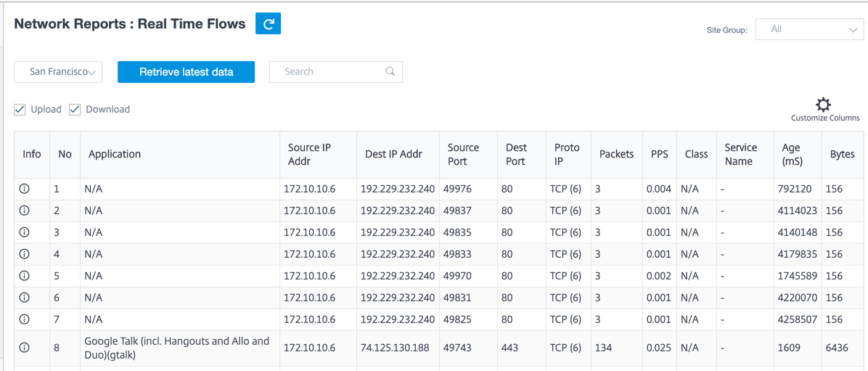Click source port 49835
868x371 pixels.
click(x=458, y=232)
